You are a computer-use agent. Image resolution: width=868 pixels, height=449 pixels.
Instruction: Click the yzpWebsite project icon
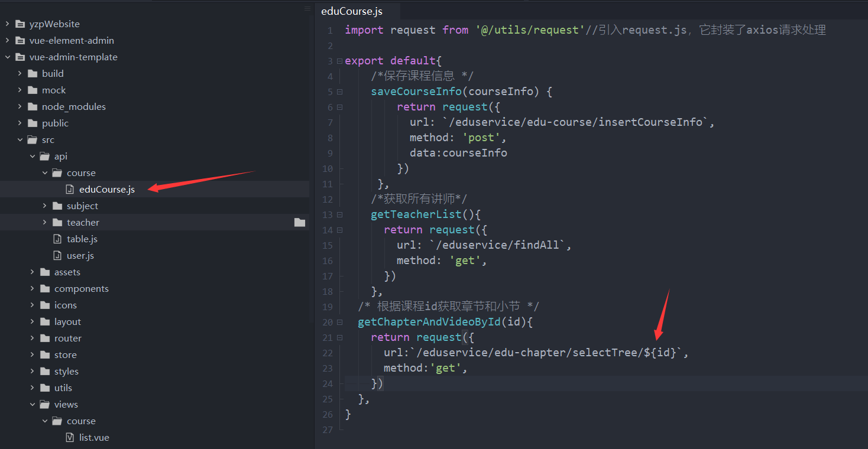coord(20,24)
